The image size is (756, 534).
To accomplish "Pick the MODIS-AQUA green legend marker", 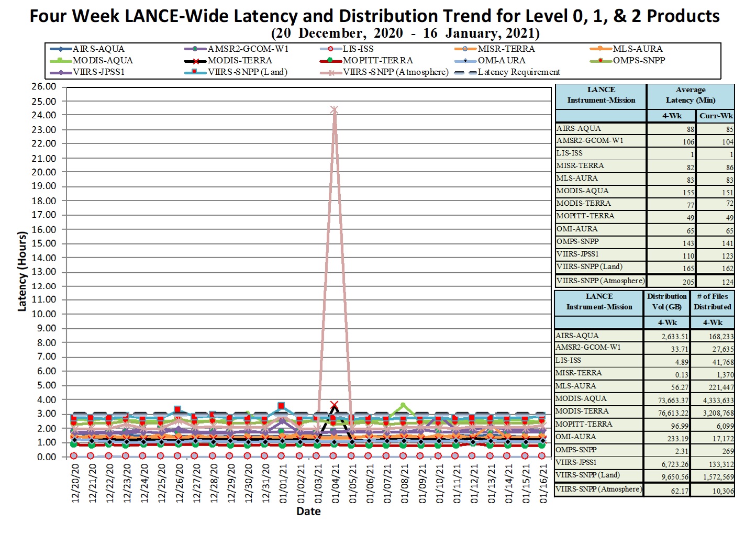I will click(x=61, y=61).
